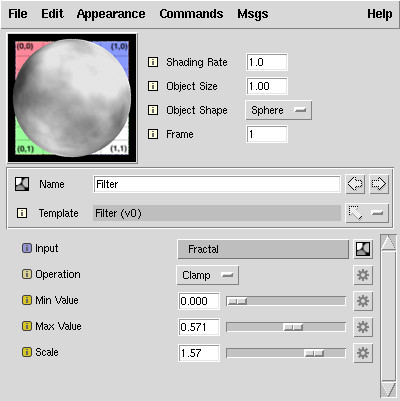Click the info icon next to Shading Rate
Screen dimensions: 400x401
[x=153, y=62]
